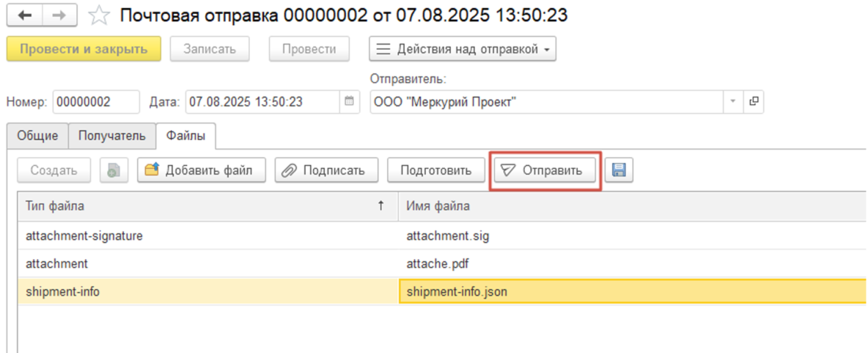Click Подписать with the paperclip icon
Image resolution: width=868 pixels, height=353 pixels.
[x=326, y=170]
